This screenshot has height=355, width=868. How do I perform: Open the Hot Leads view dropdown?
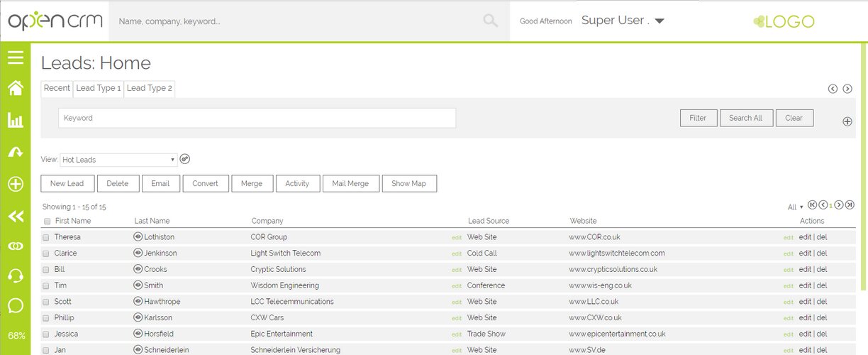tap(118, 160)
